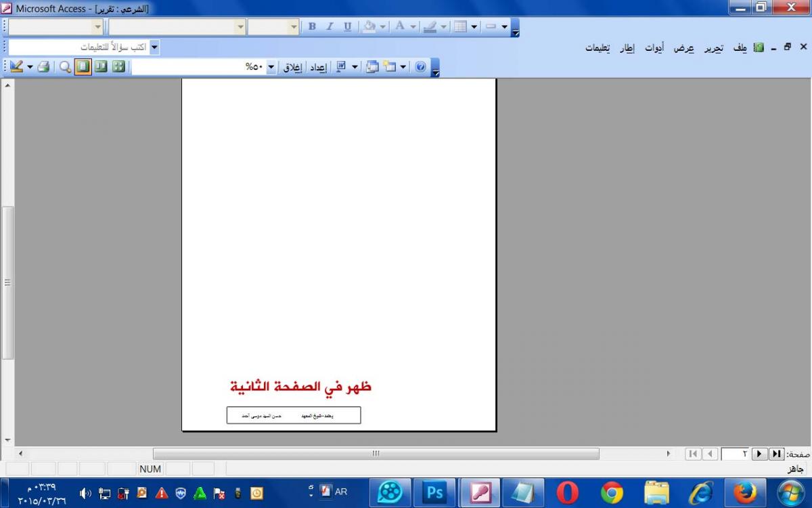
Task: Open the Windows Start button
Action: (x=790, y=492)
